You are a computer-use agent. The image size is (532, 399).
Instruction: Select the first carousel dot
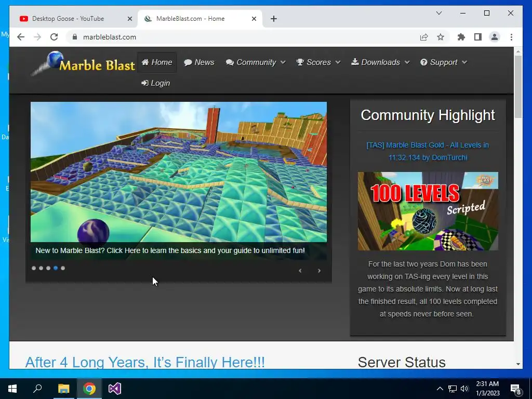34,268
